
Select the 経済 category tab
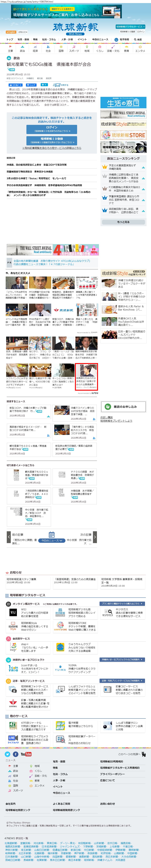tap(35, 49)
